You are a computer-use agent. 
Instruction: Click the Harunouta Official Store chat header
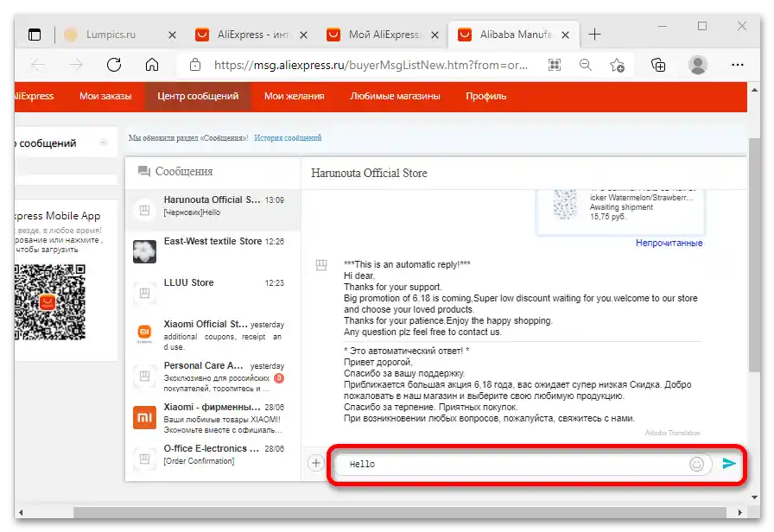(x=369, y=174)
